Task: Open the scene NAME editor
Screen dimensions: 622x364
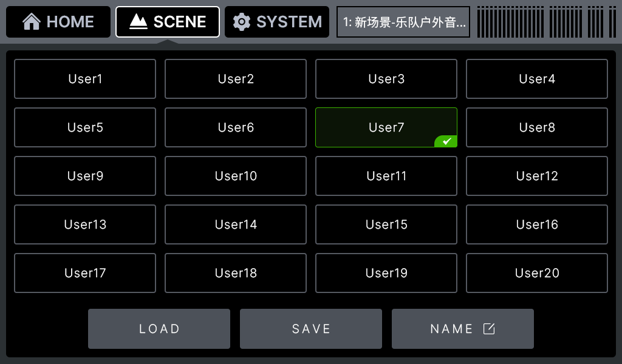Action: tap(462, 328)
